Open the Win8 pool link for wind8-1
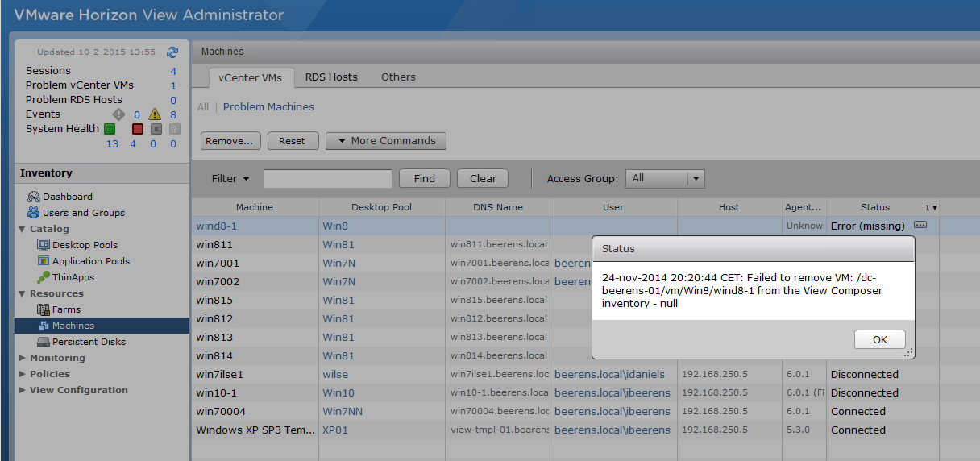This screenshot has width=980, height=461. (x=336, y=226)
